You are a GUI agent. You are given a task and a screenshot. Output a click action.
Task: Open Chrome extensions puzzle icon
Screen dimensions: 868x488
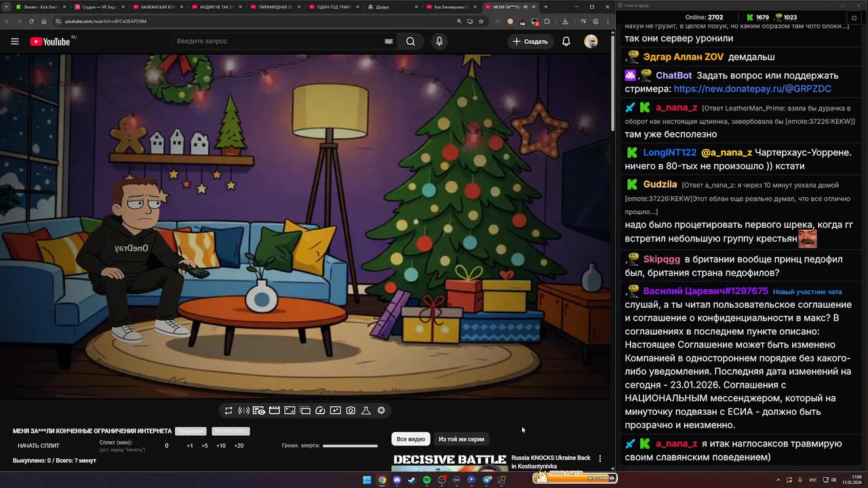coord(547,21)
